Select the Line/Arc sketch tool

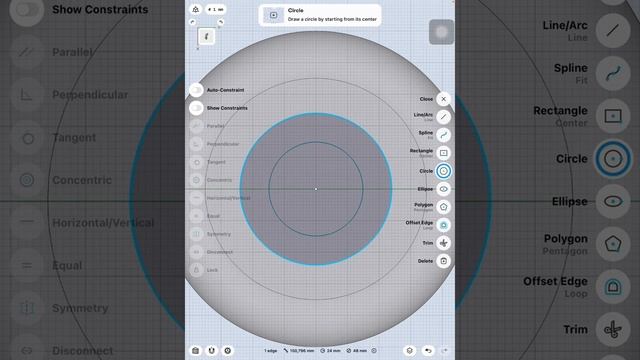click(443, 117)
